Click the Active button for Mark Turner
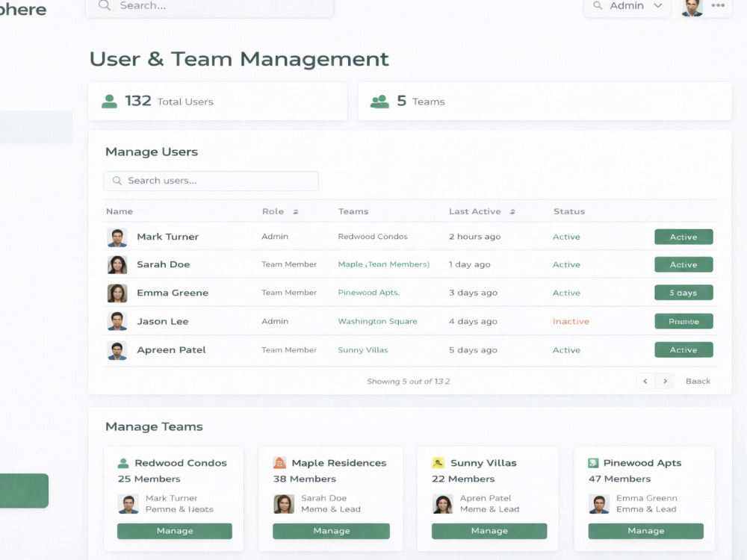 click(x=684, y=237)
